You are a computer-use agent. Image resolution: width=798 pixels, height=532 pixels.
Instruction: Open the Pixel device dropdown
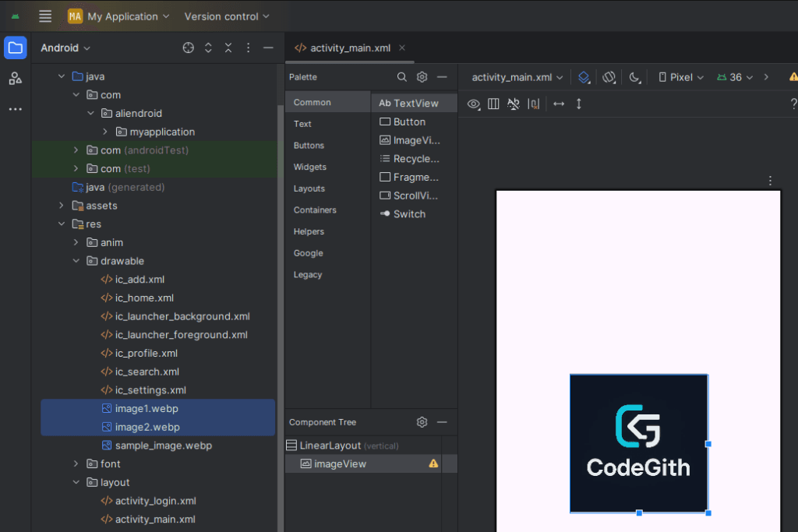click(x=681, y=77)
